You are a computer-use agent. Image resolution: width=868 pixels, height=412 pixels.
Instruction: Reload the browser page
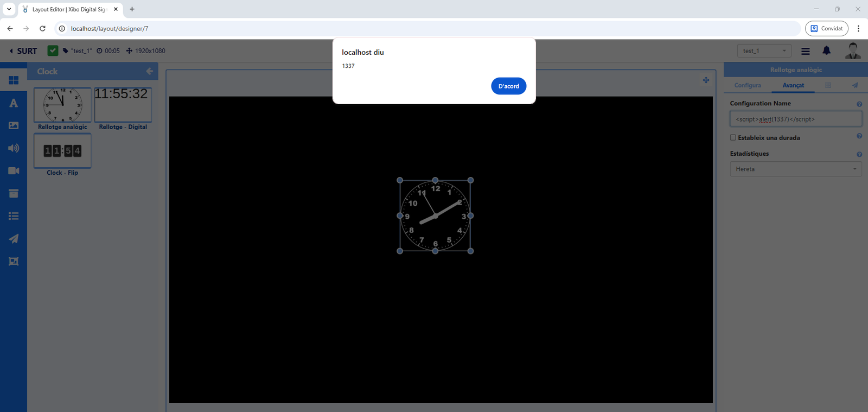[42, 29]
